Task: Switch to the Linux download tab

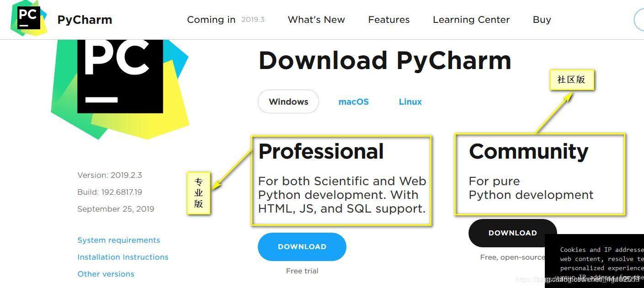Action: (x=410, y=101)
